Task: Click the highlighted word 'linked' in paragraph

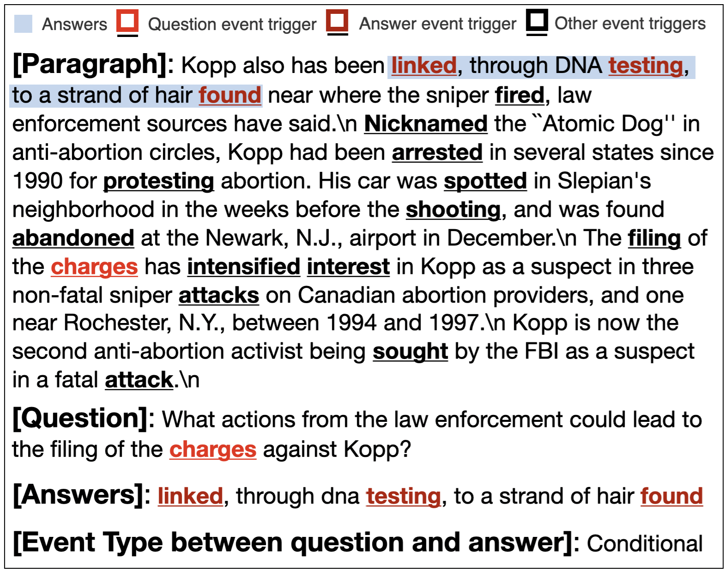Action: point(424,66)
